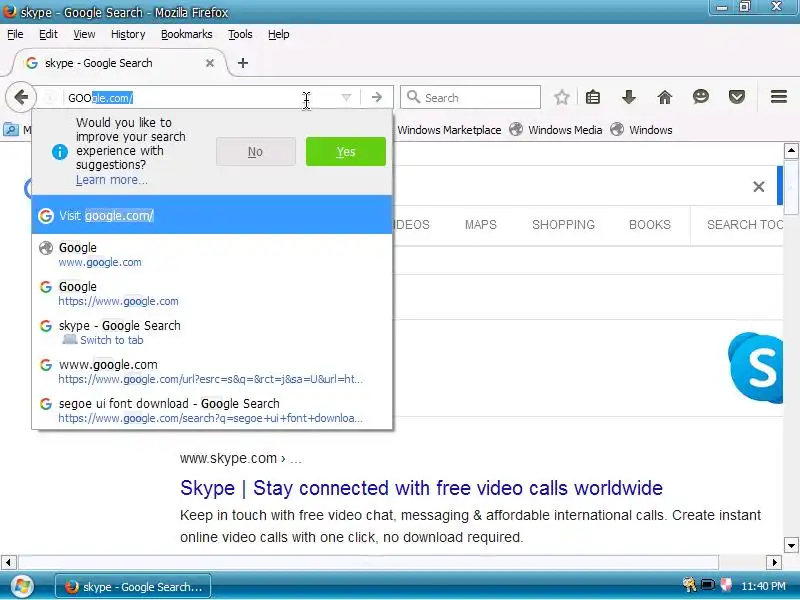Go to the Home page icon
Image resolution: width=800 pixels, height=600 pixels.
coord(665,97)
